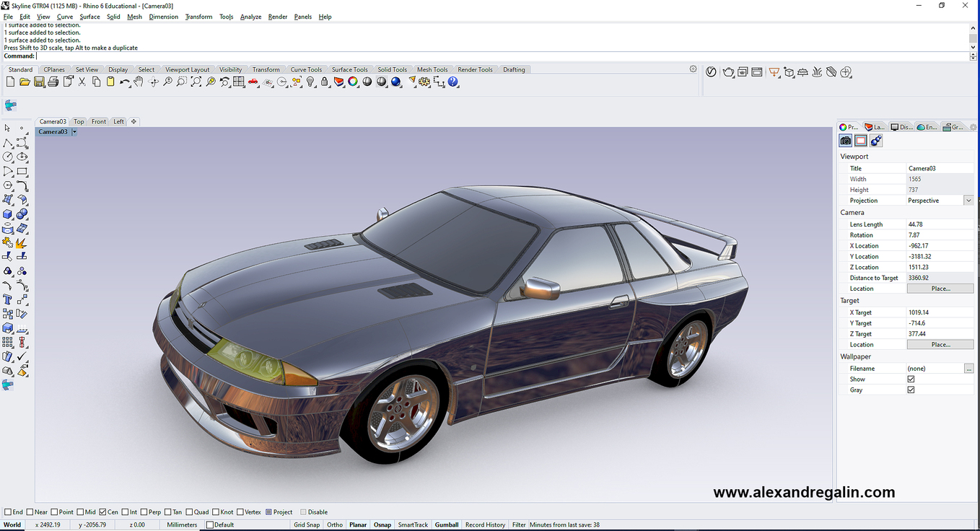Open the color wheel Object Properties icon

(353, 82)
